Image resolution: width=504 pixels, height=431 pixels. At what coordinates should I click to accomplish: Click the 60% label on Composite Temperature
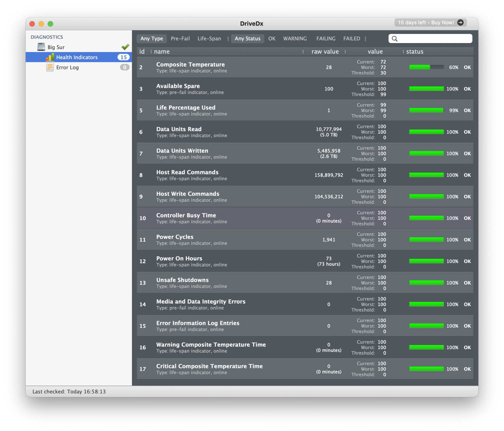(453, 67)
